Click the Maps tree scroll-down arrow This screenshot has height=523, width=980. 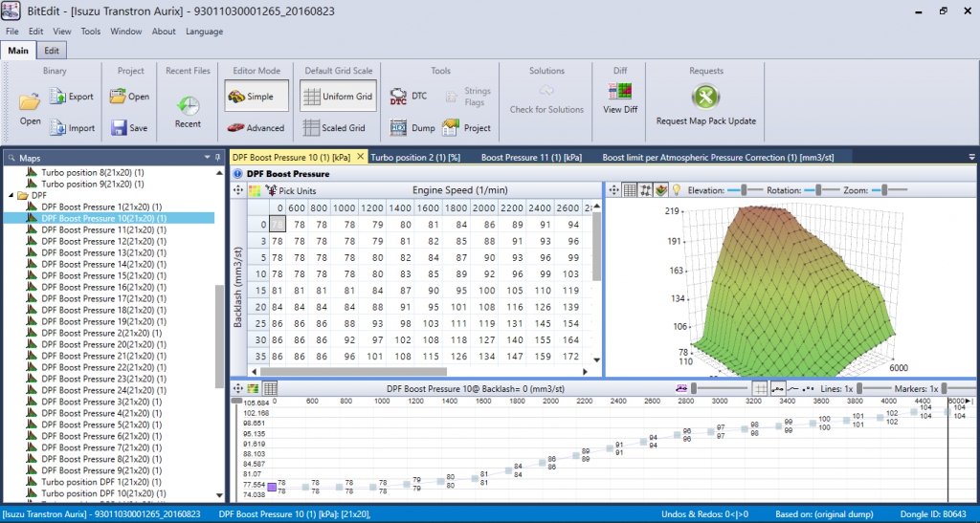219,495
